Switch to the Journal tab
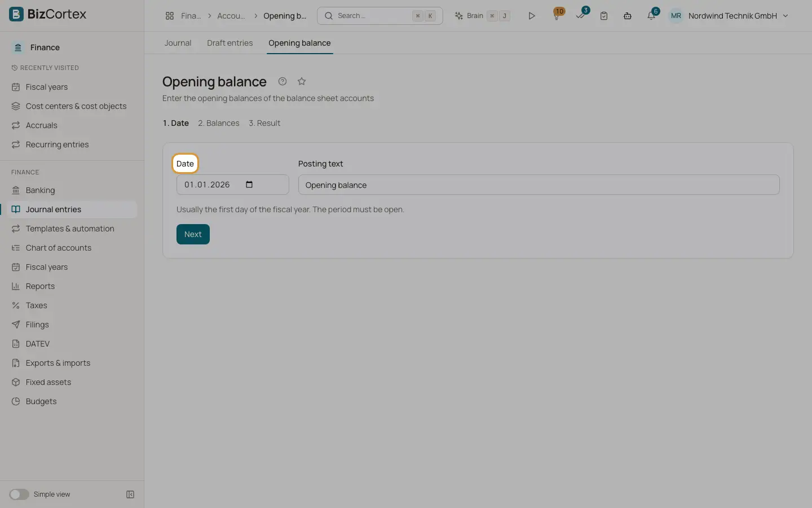The image size is (812, 508). 178,43
